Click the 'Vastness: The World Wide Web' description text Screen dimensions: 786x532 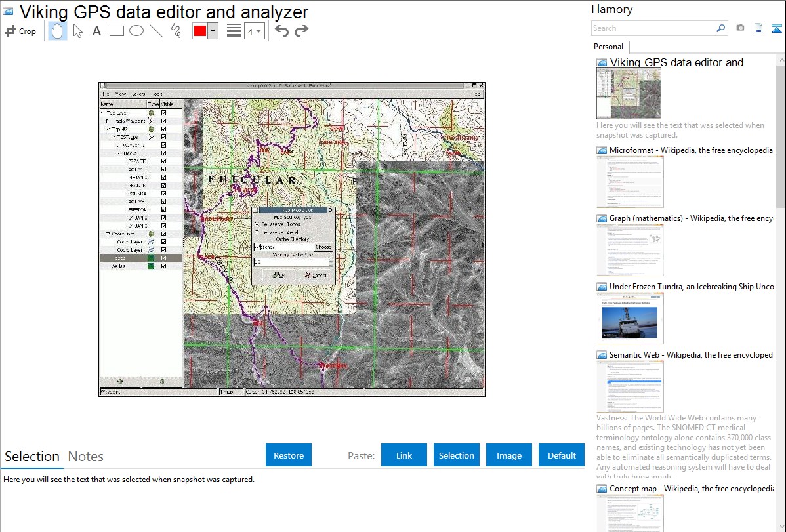click(x=684, y=447)
